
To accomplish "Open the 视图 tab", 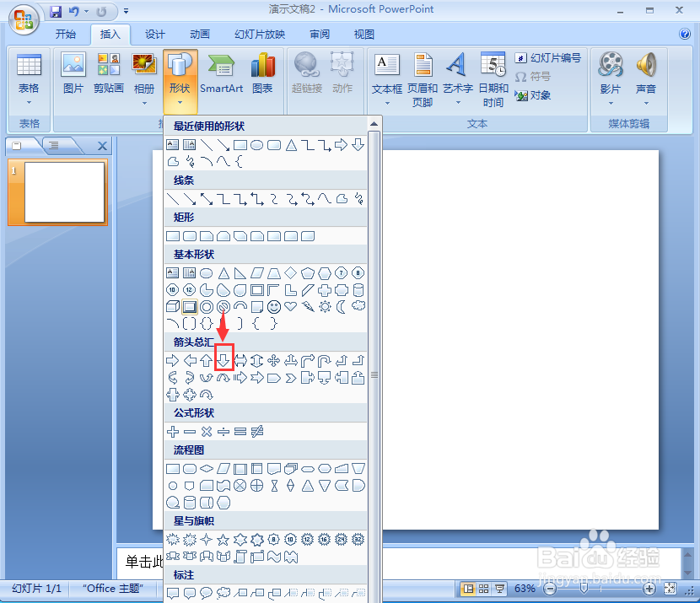I will (x=363, y=35).
